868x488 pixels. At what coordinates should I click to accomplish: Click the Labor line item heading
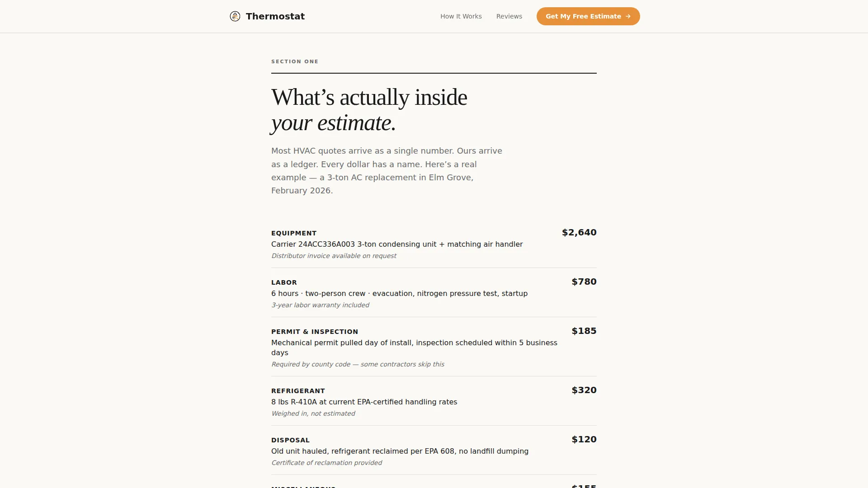[x=284, y=282]
